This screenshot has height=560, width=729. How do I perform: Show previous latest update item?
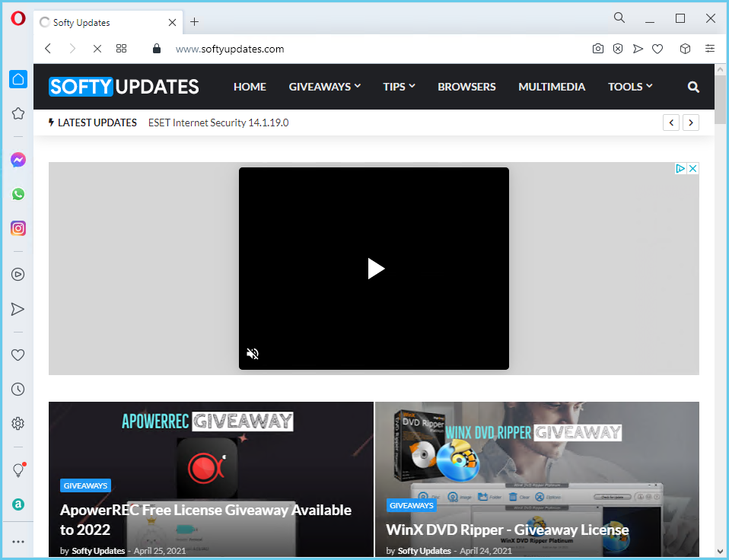671,123
